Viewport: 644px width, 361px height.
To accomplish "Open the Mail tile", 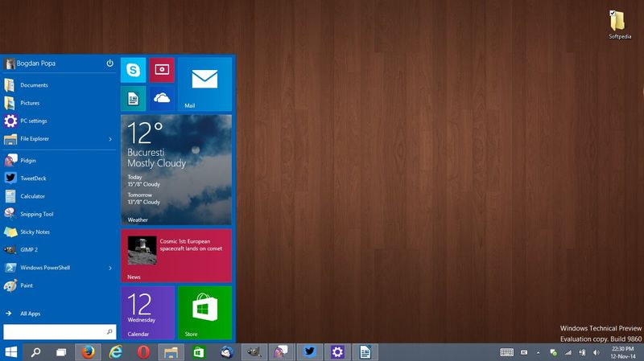I will [205, 84].
